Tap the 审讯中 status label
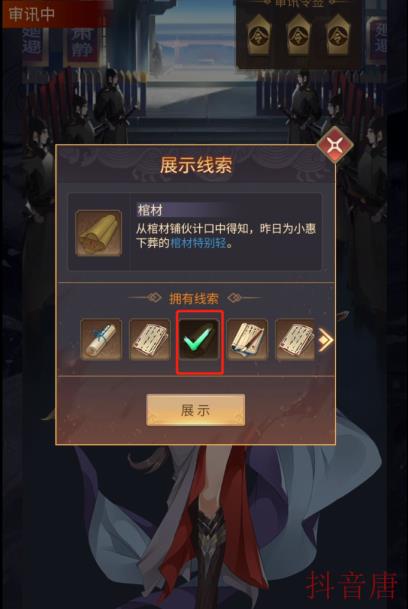 click(32, 14)
